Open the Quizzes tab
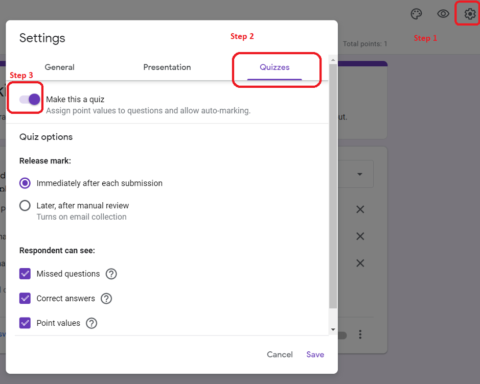The height and width of the screenshot is (384, 480). pos(274,67)
